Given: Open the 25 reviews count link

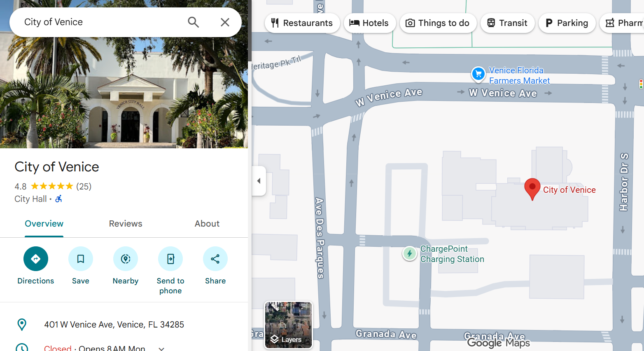Looking at the screenshot, I should (x=84, y=186).
